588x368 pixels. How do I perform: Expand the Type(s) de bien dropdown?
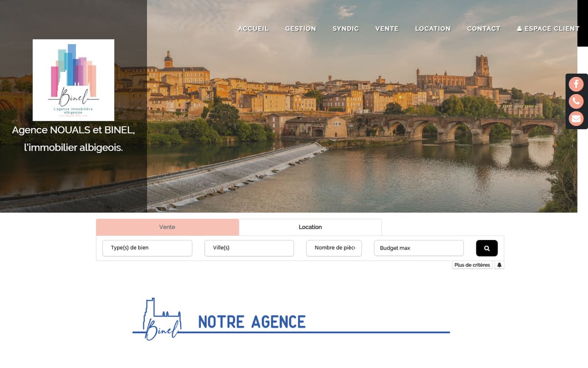[147, 248]
